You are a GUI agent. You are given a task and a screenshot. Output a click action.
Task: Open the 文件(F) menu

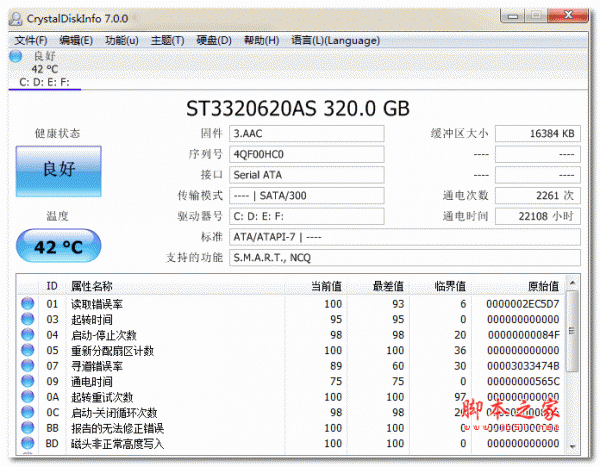(x=31, y=40)
